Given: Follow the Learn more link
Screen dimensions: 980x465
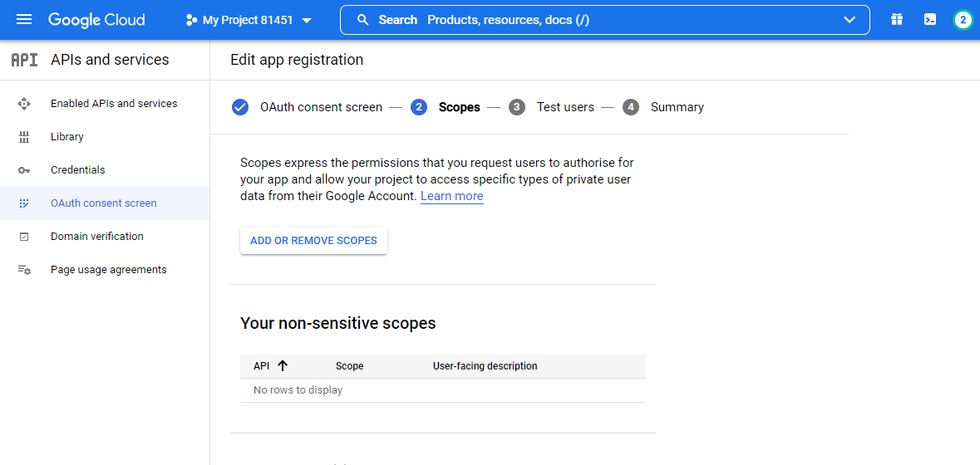Looking at the screenshot, I should [x=452, y=196].
